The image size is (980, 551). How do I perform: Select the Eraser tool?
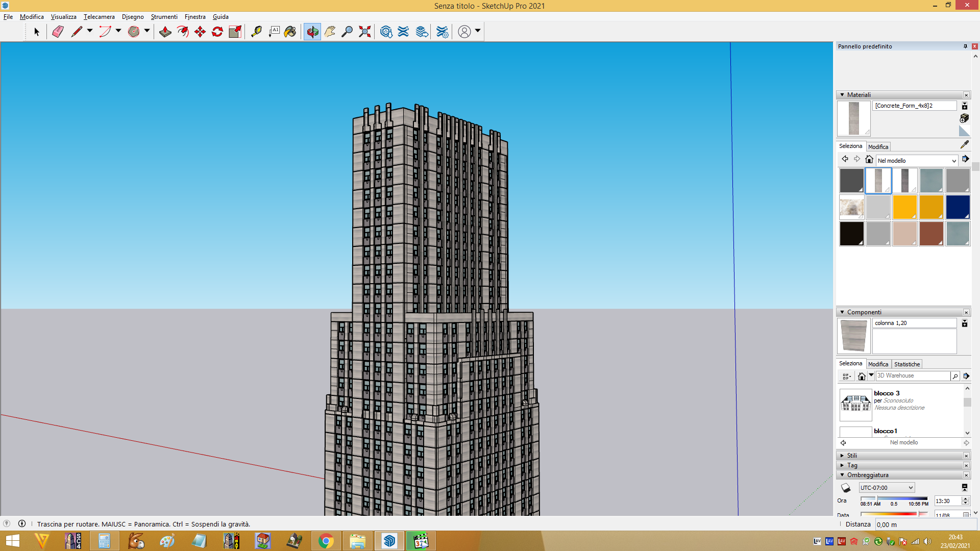point(58,32)
